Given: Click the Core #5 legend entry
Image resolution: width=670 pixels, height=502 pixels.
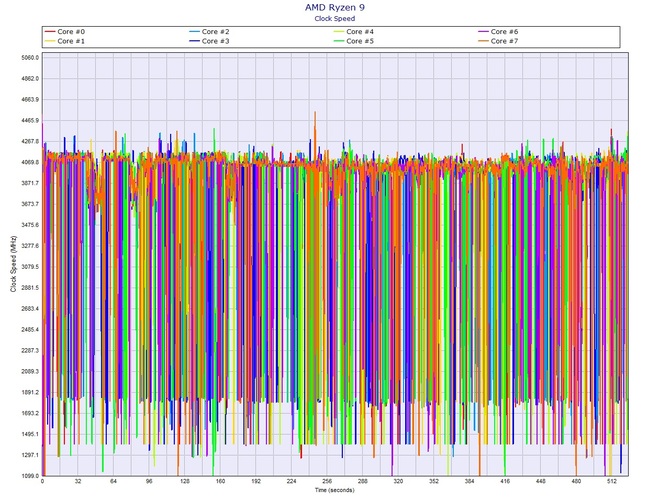Looking at the screenshot, I should coord(354,41).
